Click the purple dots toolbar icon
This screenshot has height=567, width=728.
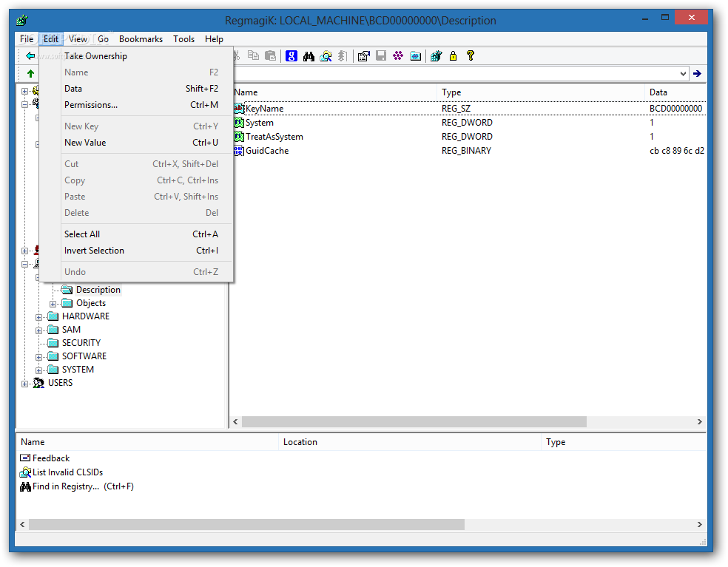[x=398, y=56]
